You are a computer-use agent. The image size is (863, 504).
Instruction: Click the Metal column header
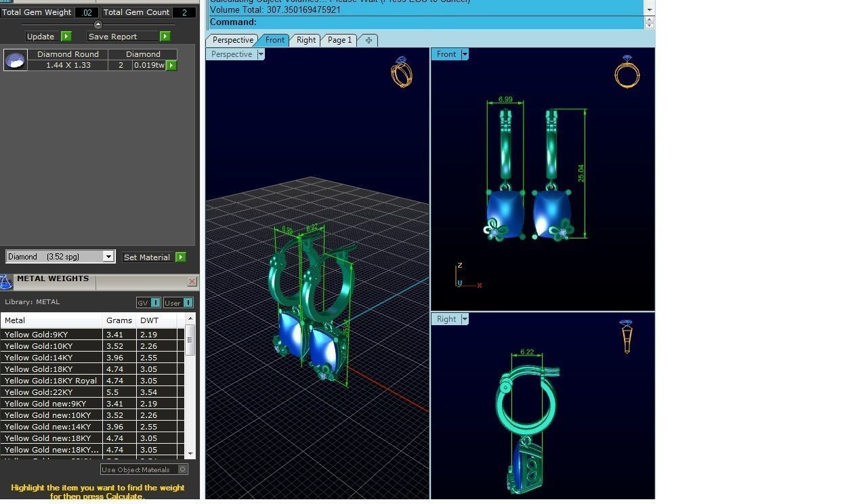point(52,320)
